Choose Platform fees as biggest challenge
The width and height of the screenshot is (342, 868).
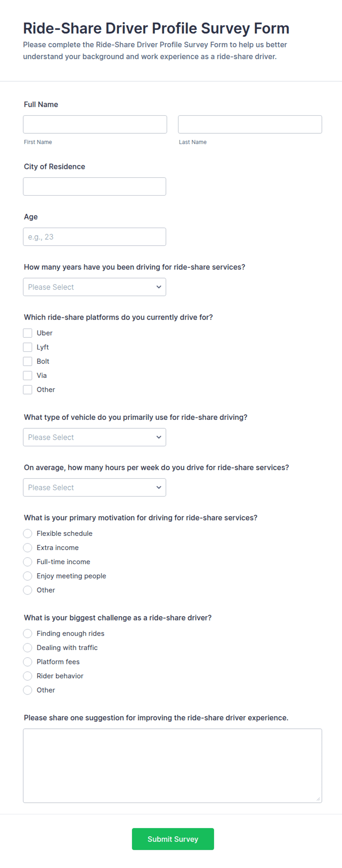click(28, 662)
